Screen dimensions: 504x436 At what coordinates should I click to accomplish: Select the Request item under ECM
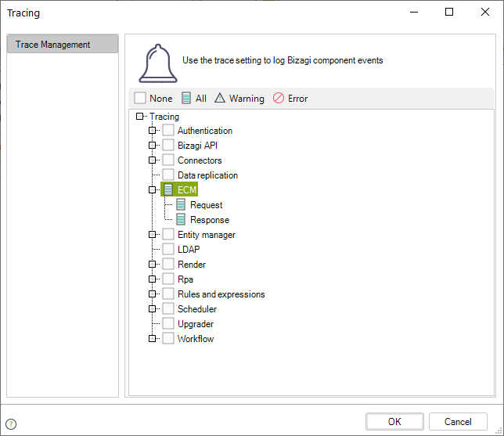(206, 205)
